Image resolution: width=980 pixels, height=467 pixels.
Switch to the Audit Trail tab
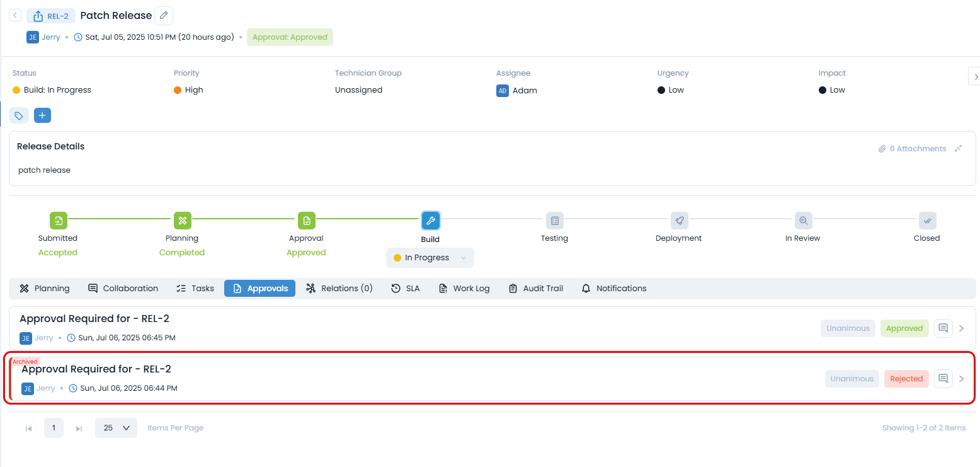click(x=535, y=288)
